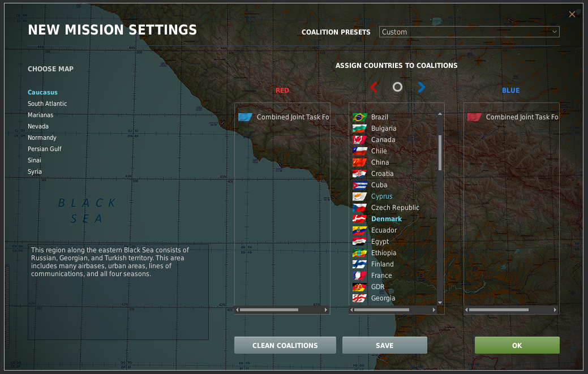Confirm settings with the OK button
Viewport: 588px width, 374px height.
[x=517, y=345]
